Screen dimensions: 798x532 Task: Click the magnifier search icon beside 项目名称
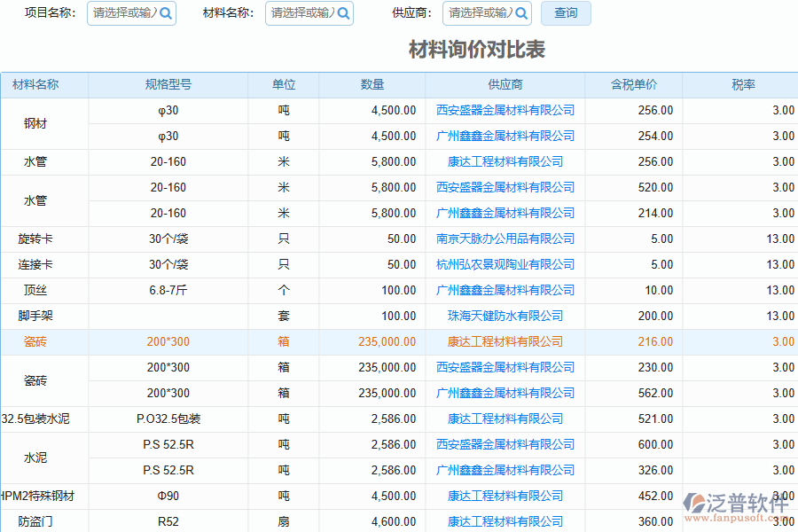tap(167, 13)
